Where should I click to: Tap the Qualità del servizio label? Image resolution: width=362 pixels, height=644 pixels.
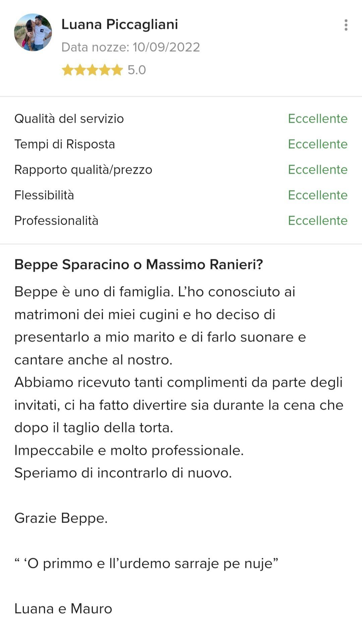tap(69, 119)
